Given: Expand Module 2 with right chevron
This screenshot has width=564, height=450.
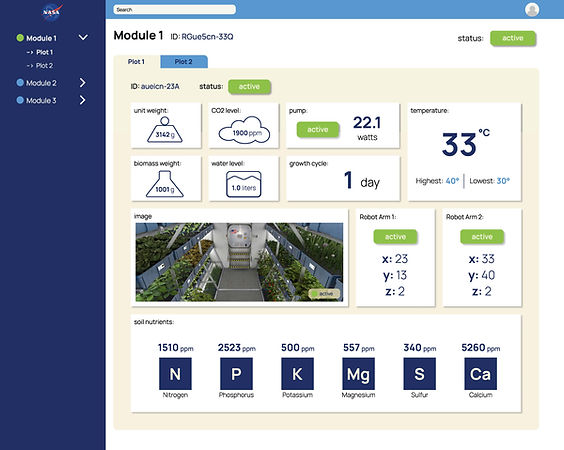Looking at the screenshot, I should coord(82,83).
